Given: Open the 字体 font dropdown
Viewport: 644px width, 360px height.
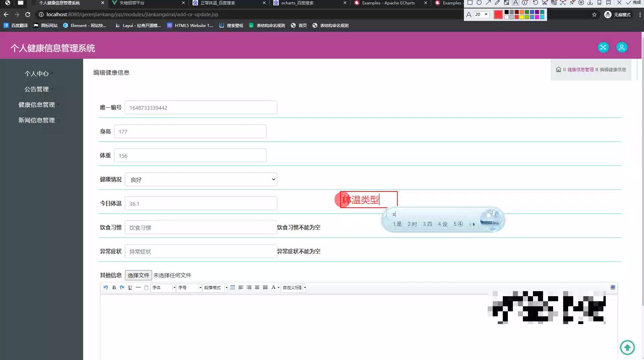Looking at the screenshot, I should (x=163, y=287).
